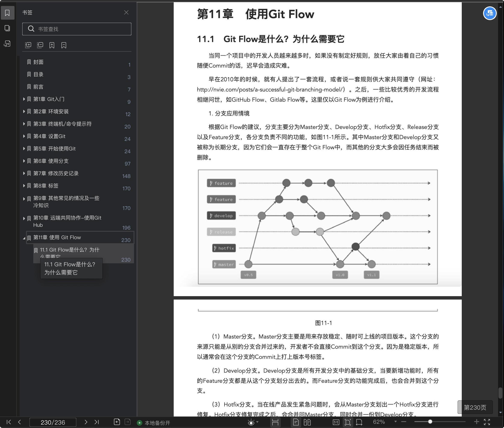Scrollbar up arrow at top right
Viewport: 504px width, 428px height.
pyautogui.click(x=500, y=7)
